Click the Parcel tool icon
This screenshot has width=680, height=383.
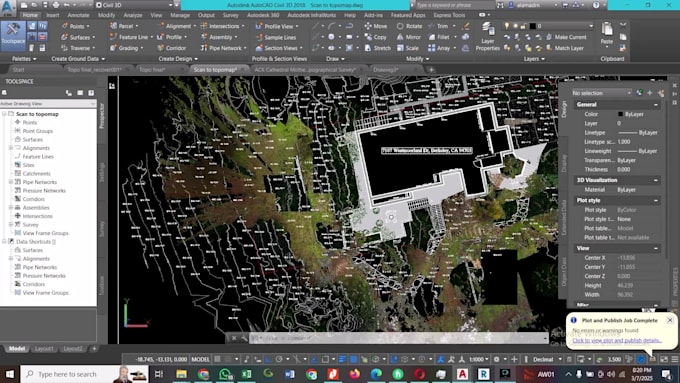tap(113, 26)
